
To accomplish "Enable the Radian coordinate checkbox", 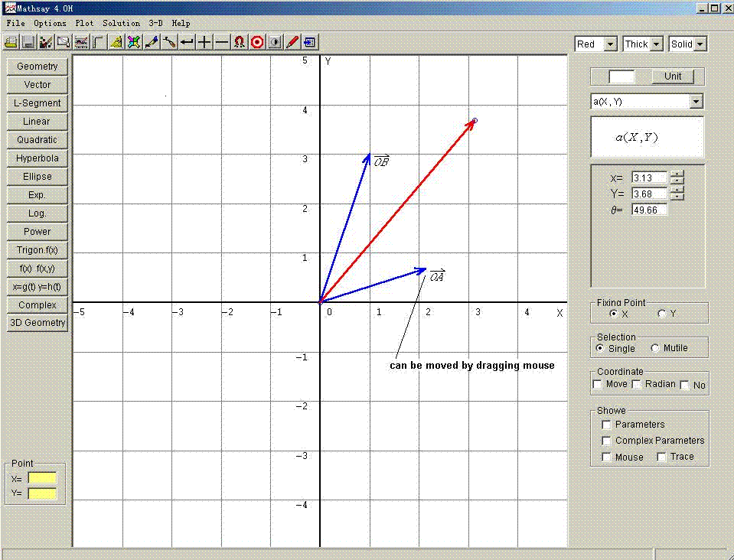I will tap(637, 384).
